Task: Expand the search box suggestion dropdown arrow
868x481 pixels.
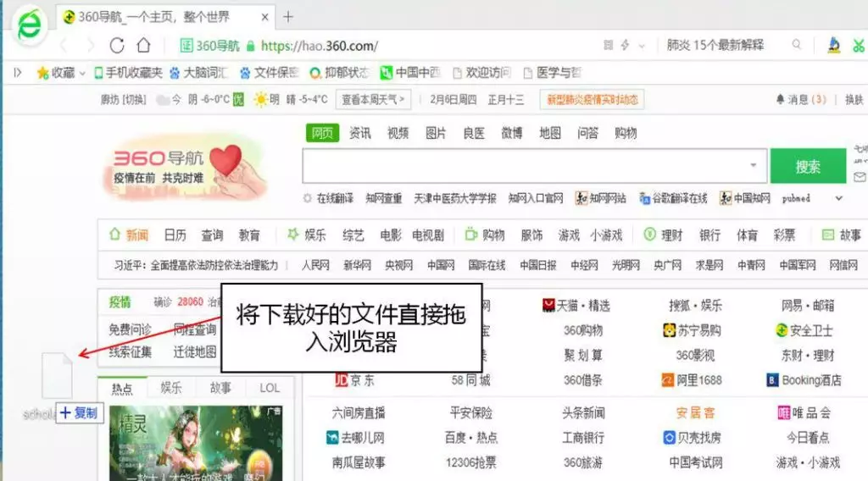Action: (x=753, y=165)
